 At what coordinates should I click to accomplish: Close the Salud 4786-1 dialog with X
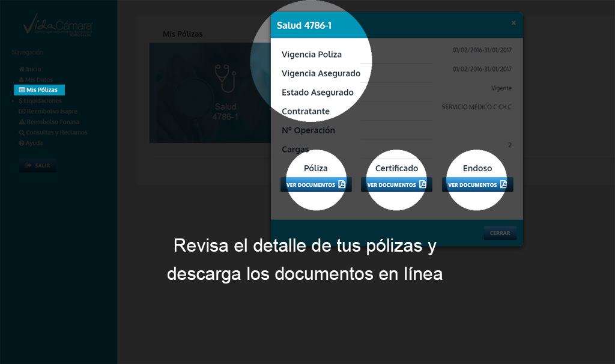pyautogui.click(x=513, y=23)
